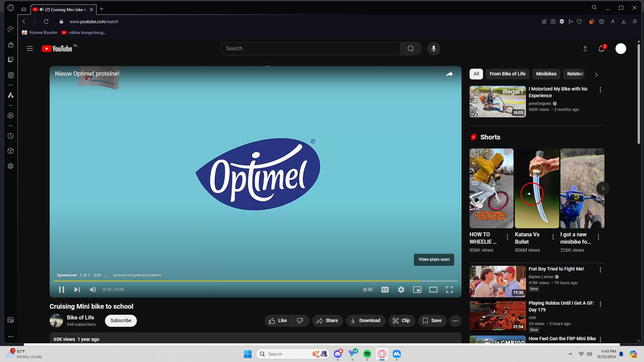The height and width of the screenshot is (362, 644).
Task: Take a snapshot with the camera icon
Action: (553, 21)
